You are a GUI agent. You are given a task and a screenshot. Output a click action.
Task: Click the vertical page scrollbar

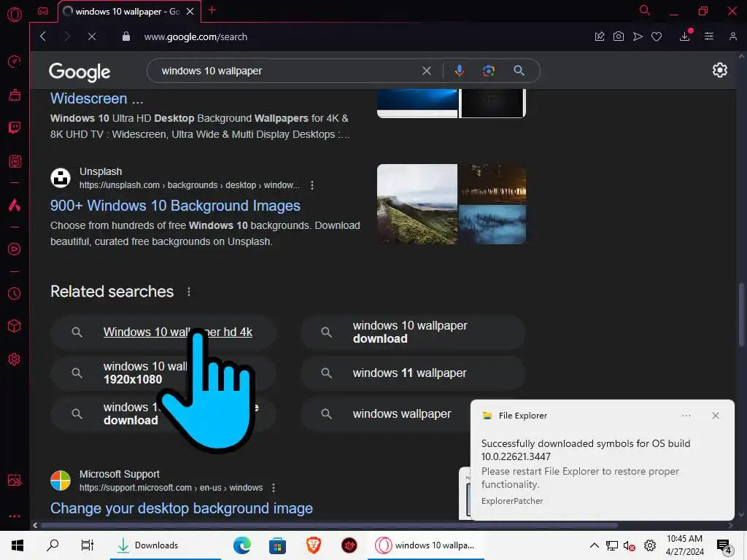pos(741,314)
